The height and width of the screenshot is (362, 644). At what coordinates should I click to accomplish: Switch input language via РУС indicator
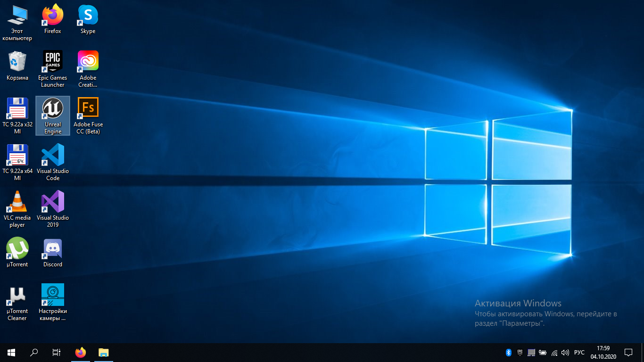coord(579,353)
